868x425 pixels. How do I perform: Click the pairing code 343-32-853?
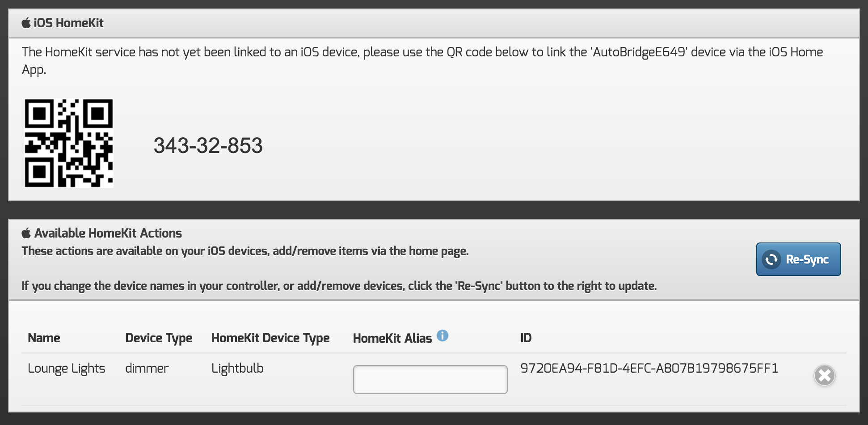(208, 146)
